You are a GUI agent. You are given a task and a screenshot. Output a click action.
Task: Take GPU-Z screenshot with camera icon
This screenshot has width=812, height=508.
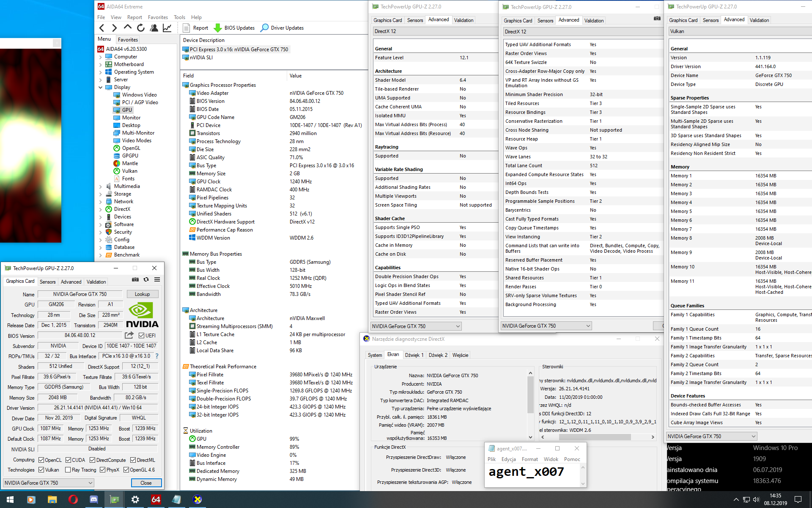[x=135, y=279]
